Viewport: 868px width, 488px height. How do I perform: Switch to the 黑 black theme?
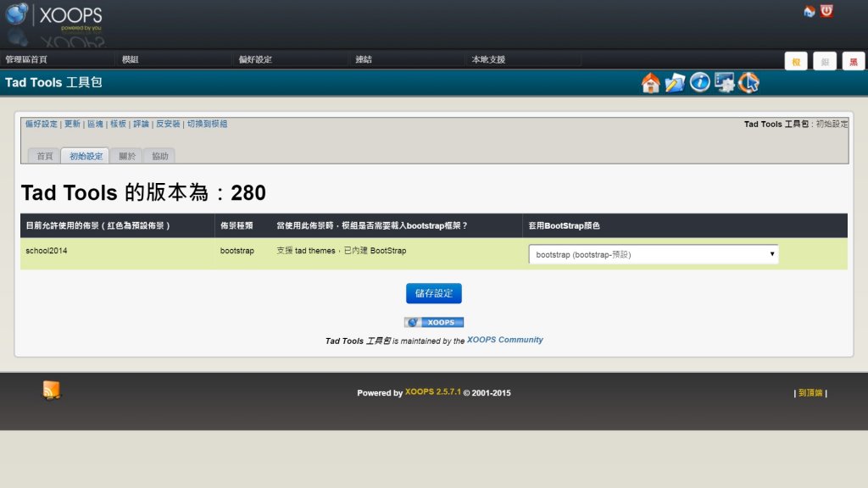[854, 61]
